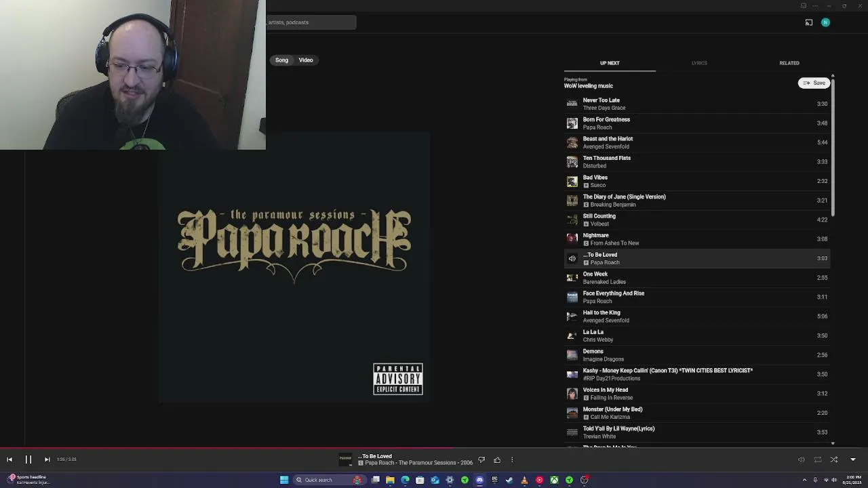
Task: Switch to Song mode
Action: point(281,60)
